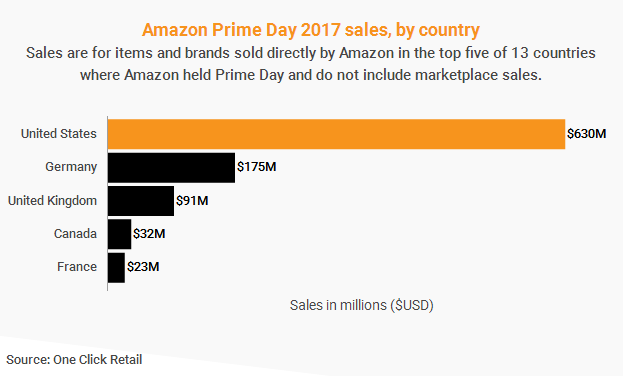Select the $91M value label

[x=192, y=201]
